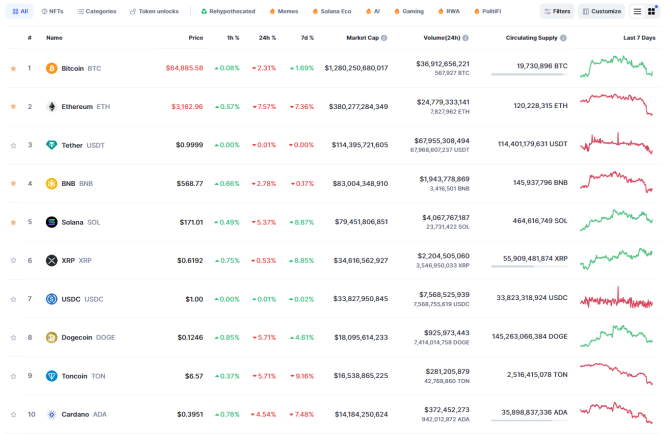Open the Memes category

(284, 11)
